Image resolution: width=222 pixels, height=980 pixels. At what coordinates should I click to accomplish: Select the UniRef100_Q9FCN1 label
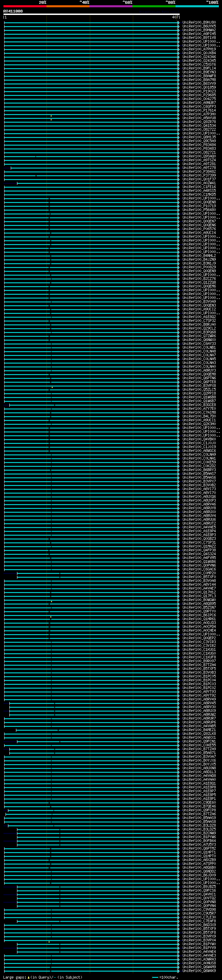pyautogui.click(x=199, y=742)
